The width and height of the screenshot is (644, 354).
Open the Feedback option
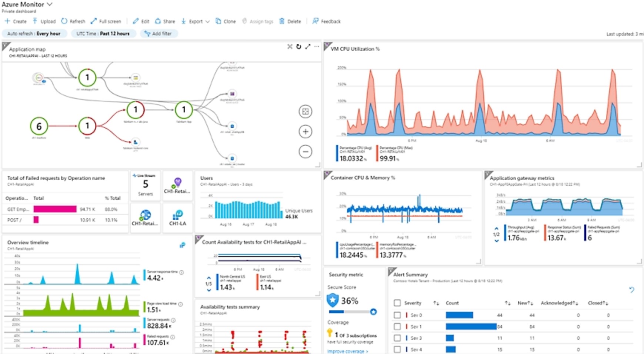click(x=327, y=21)
